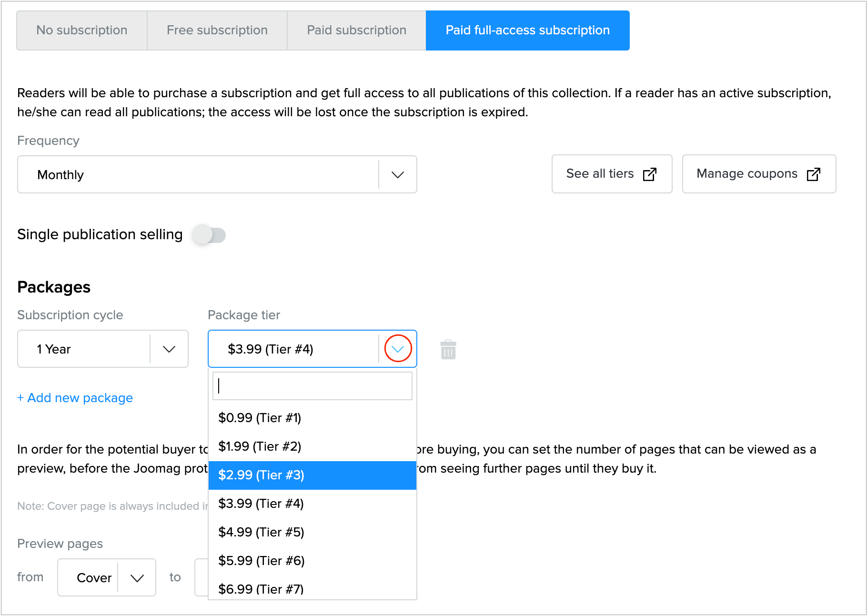The width and height of the screenshot is (867, 616).
Task: Open the Preview pages Cover dropdown
Action: click(137, 578)
